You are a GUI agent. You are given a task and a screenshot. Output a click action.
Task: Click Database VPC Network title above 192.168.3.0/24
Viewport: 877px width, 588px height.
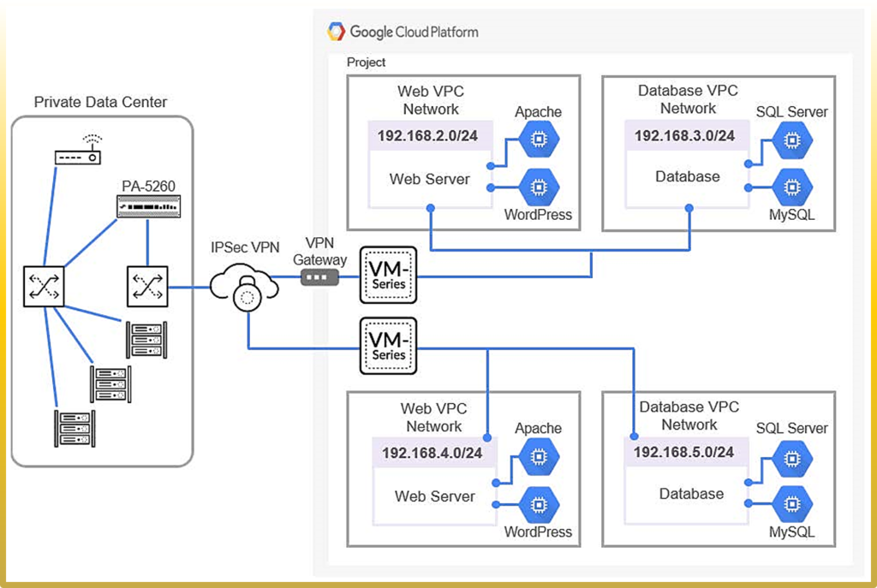click(688, 99)
